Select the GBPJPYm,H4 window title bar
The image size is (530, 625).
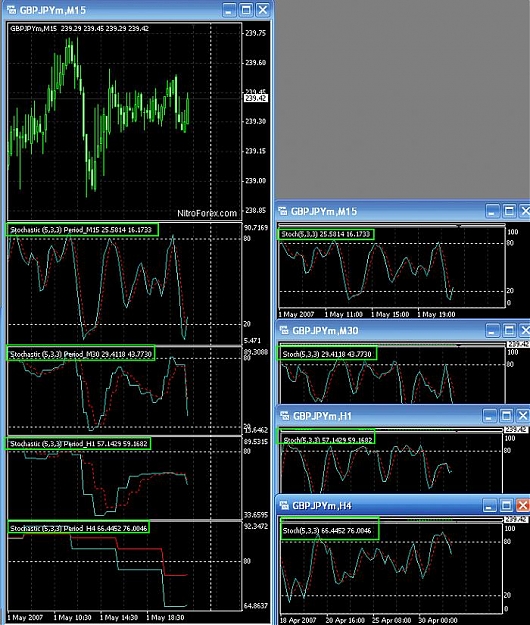pyautogui.click(x=402, y=506)
